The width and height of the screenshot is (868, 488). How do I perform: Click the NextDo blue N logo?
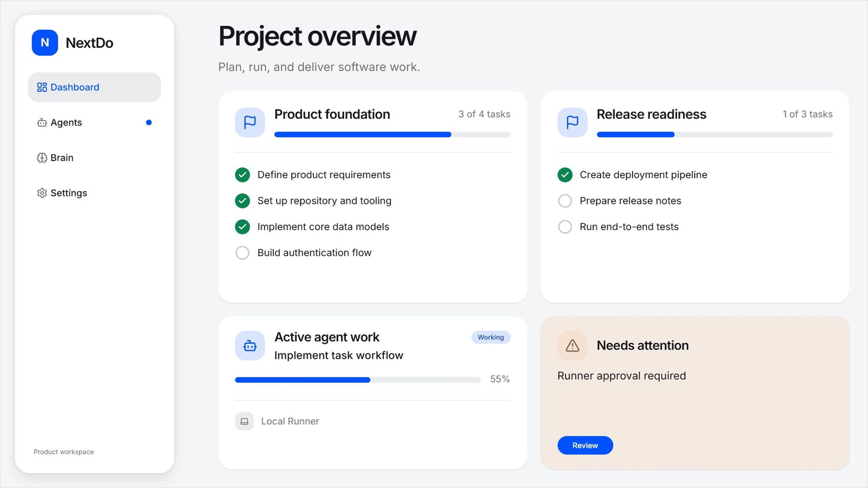45,43
